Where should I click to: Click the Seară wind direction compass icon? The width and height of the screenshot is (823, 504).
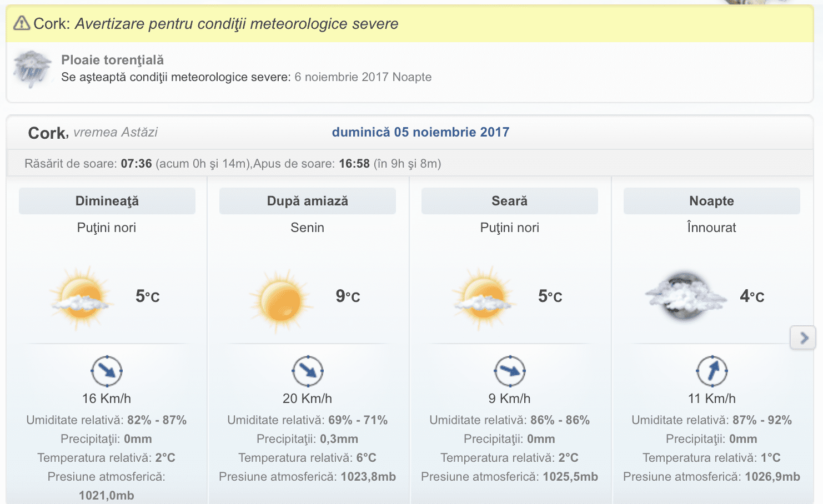point(510,371)
